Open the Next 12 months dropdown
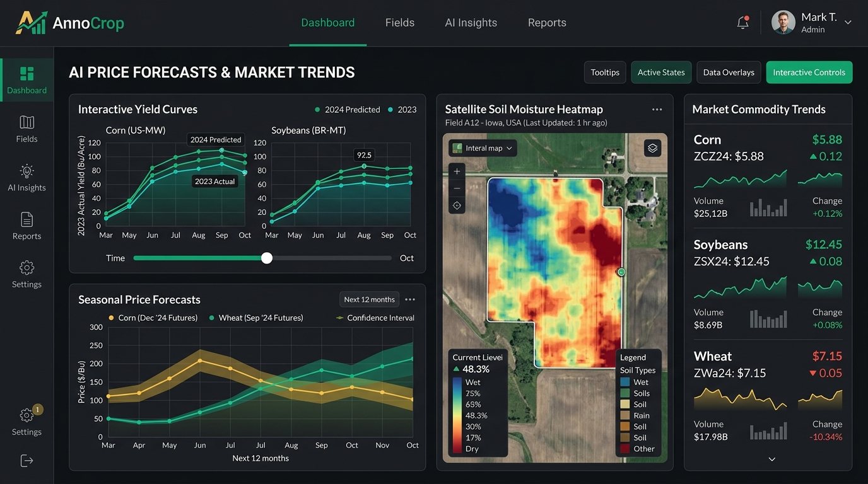This screenshot has width=868, height=484. pyautogui.click(x=369, y=299)
